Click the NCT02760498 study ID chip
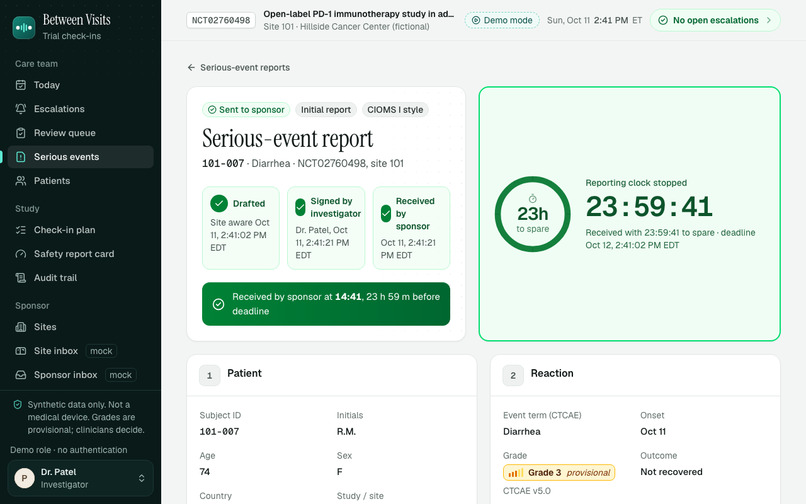The width and height of the screenshot is (806, 504). [x=221, y=21]
